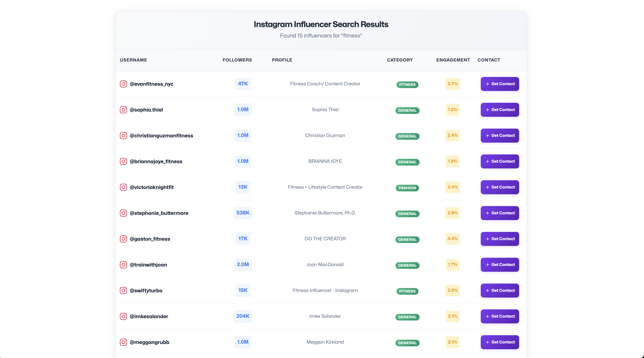This screenshot has width=644, height=358.
Task: Click the 17K followers badge
Action: click(x=243, y=239)
